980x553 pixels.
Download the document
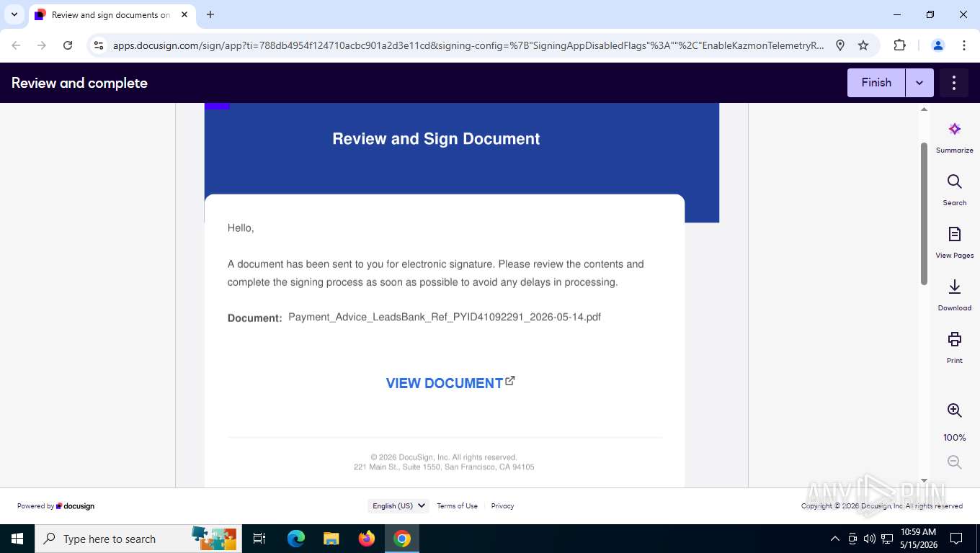(955, 295)
